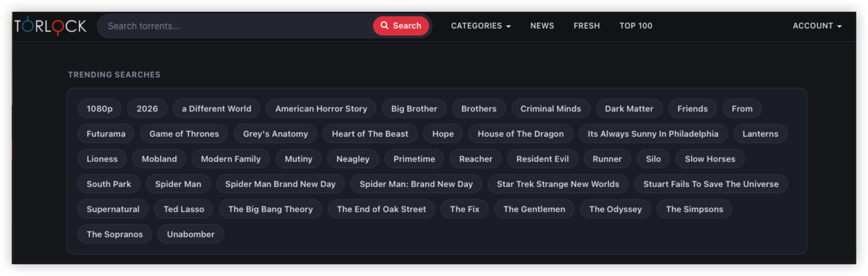Choose the American Horror Story tag
868x276 pixels.
pyautogui.click(x=321, y=108)
